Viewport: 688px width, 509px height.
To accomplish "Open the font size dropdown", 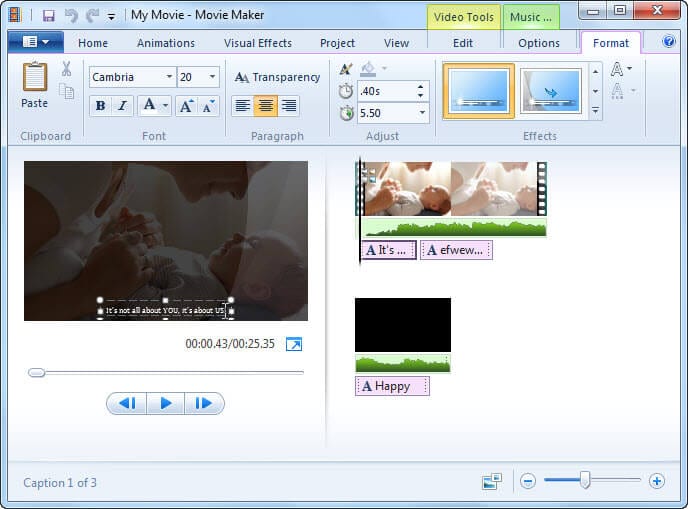I will pyautogui.click(x=212, y=78).
